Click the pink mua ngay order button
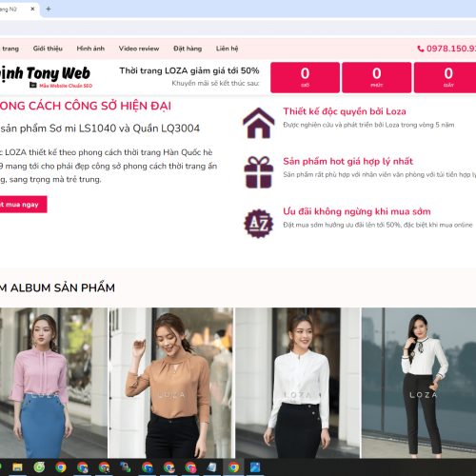 coord(23,205)
